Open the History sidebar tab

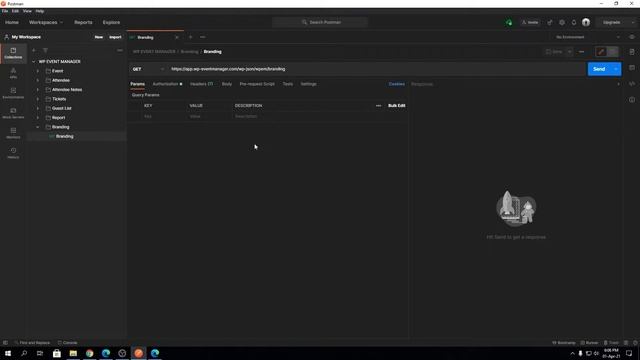coord(13,153)
